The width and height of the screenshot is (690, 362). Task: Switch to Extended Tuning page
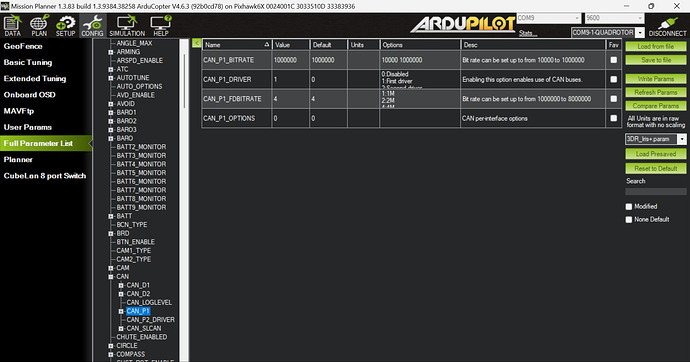point(35,79)
